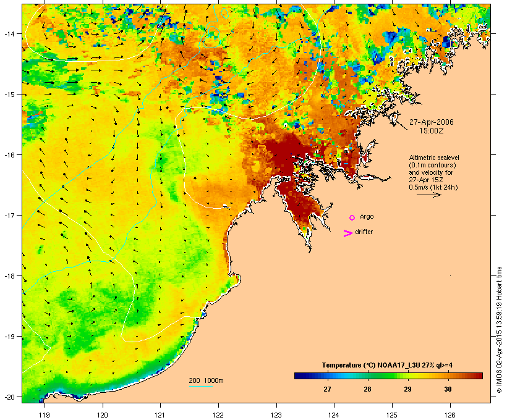Click the '-19' latitude axis label

[9, 337]
